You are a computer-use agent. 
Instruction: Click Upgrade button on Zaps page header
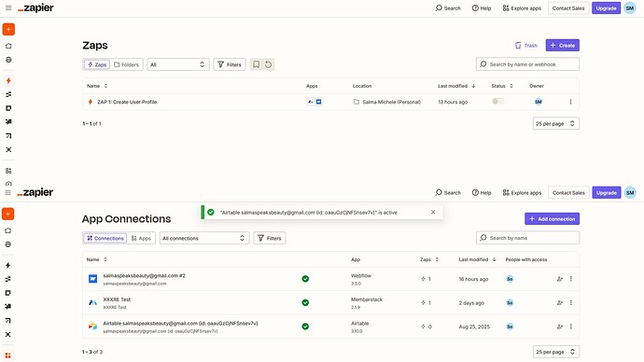606,8
